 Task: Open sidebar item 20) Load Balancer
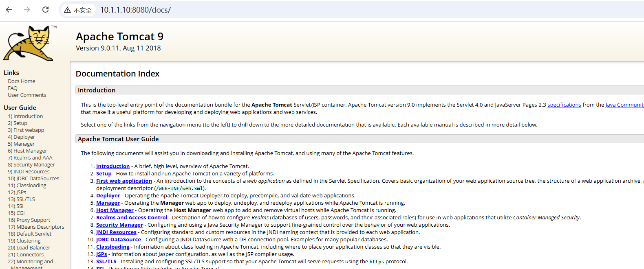point(29,248)
